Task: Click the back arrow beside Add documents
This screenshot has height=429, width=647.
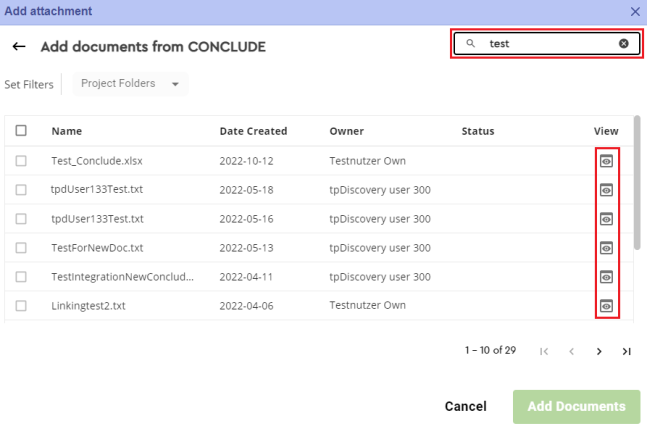Action: [18, 47]
